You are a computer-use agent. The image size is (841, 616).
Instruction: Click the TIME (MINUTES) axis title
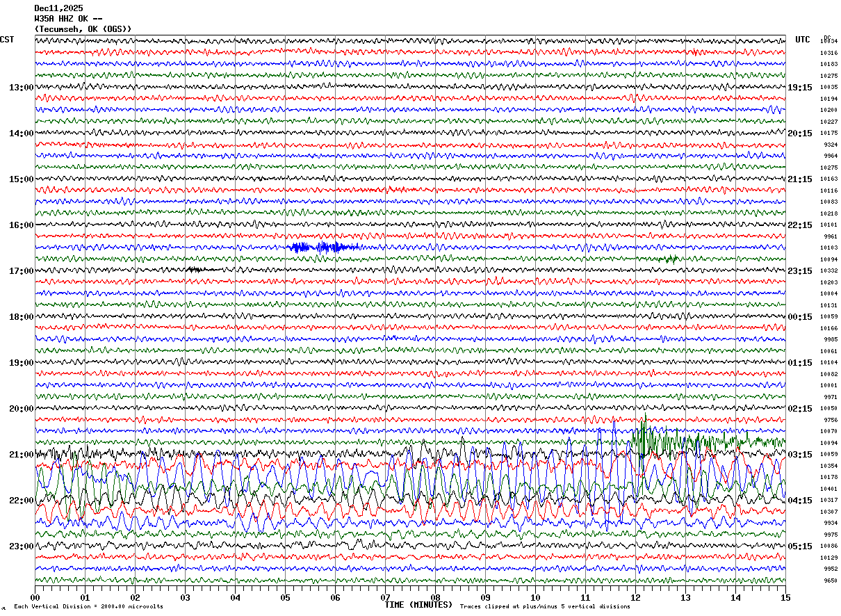(418, 605)
